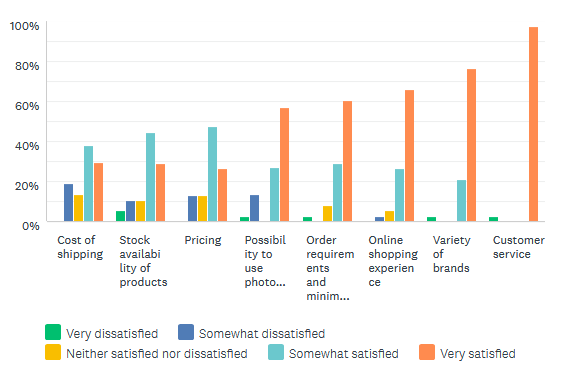This screenshot has height=384, width=568.
Task: Click the Pricing teal Somewhat satisfied bar
Action: coord(212,174)
